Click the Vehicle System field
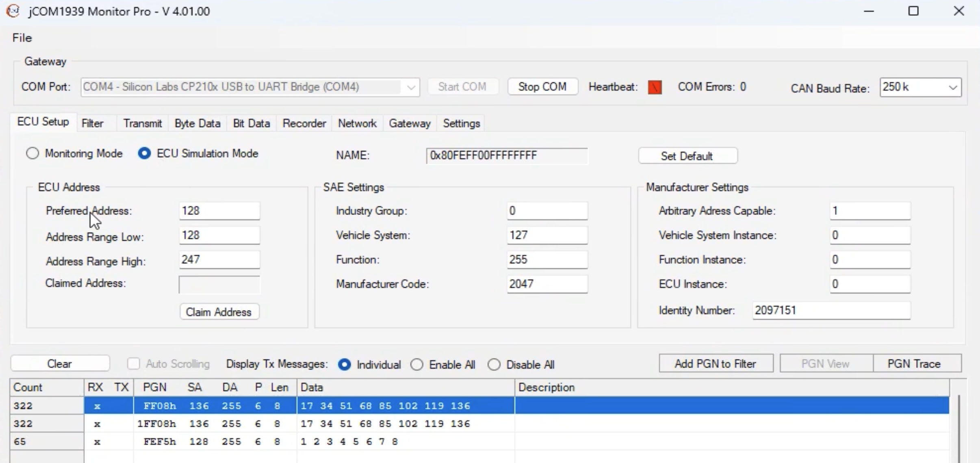 [x=547, y=235]
